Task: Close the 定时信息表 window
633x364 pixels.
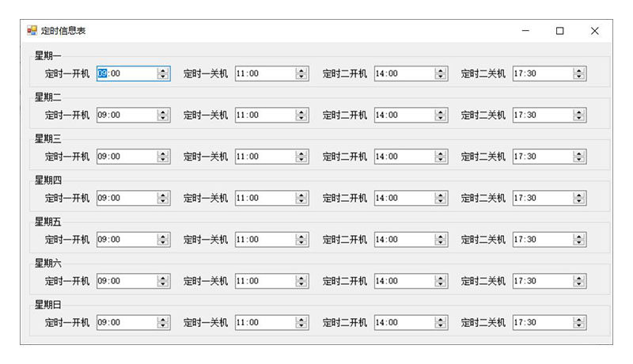Action: coord(595,31)
